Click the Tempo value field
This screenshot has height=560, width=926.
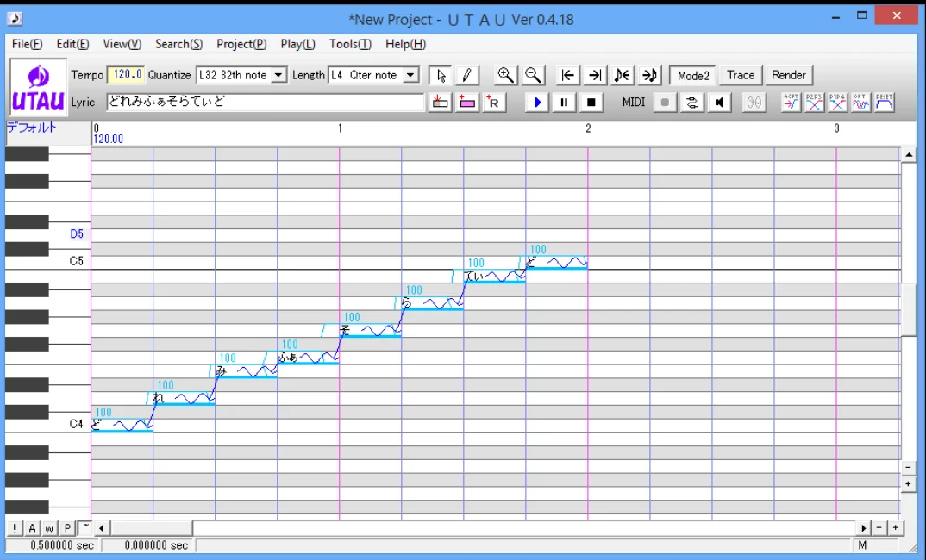click(126, 75)
